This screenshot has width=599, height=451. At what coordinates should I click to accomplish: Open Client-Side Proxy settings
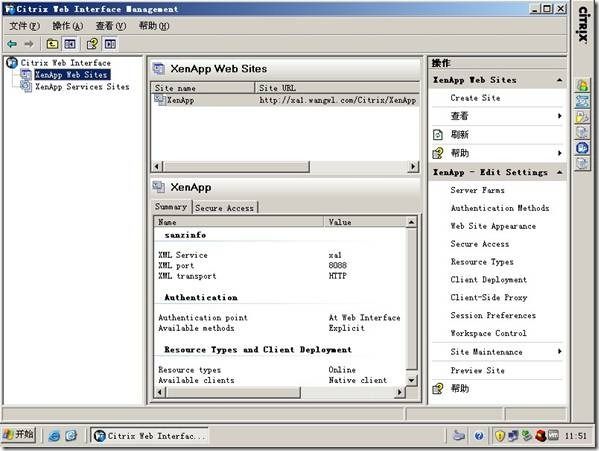point(489,297)
